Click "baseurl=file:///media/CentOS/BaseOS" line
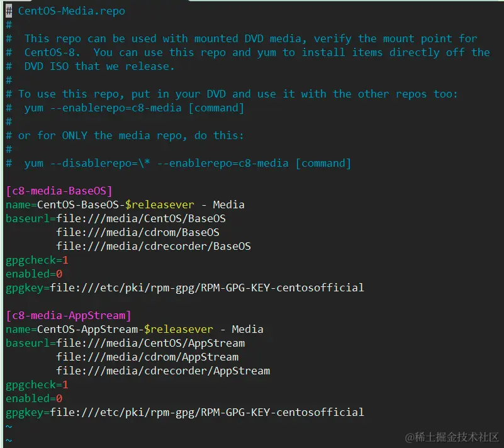Screen dimensions: 504x448 click(116, 218)
